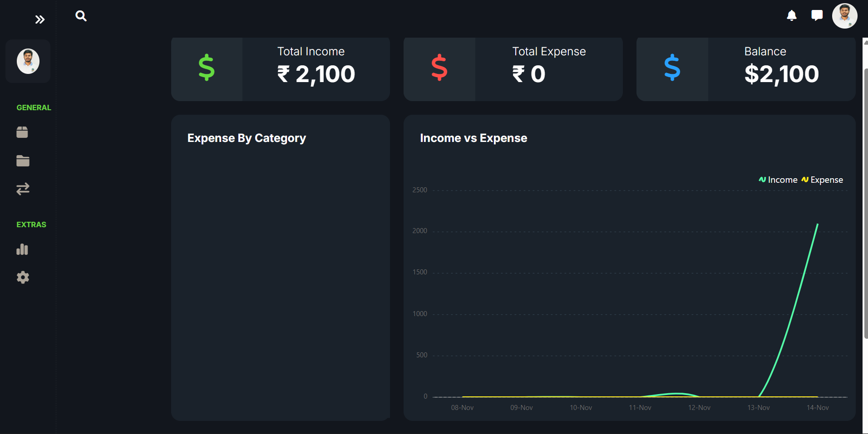Open transactions using the arrows icon

point(23,189)
